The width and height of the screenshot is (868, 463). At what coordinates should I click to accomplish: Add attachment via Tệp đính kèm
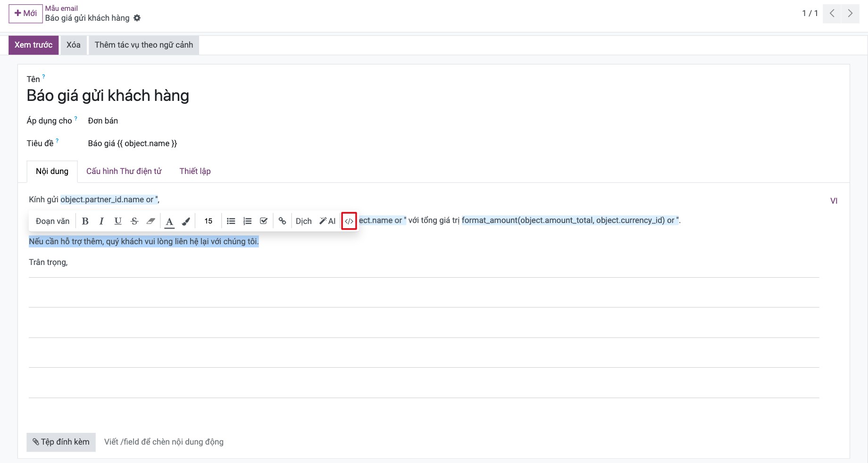[61, 442]
